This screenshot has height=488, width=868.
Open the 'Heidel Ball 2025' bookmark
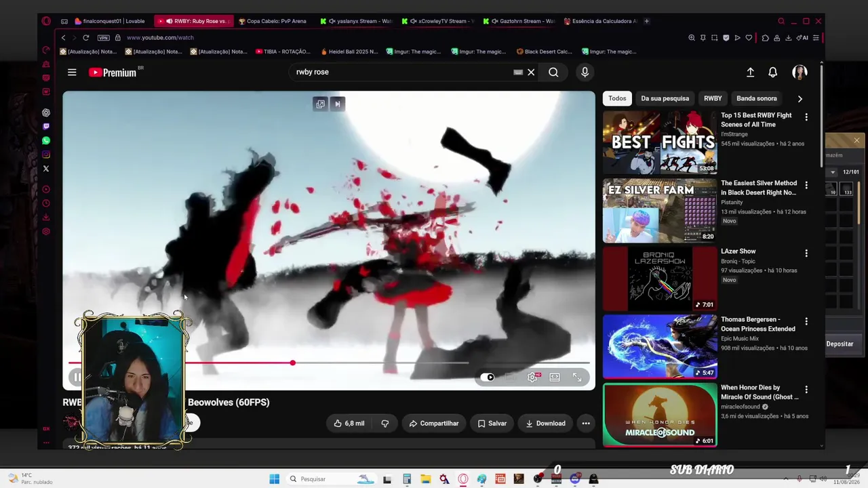(351, 52)
